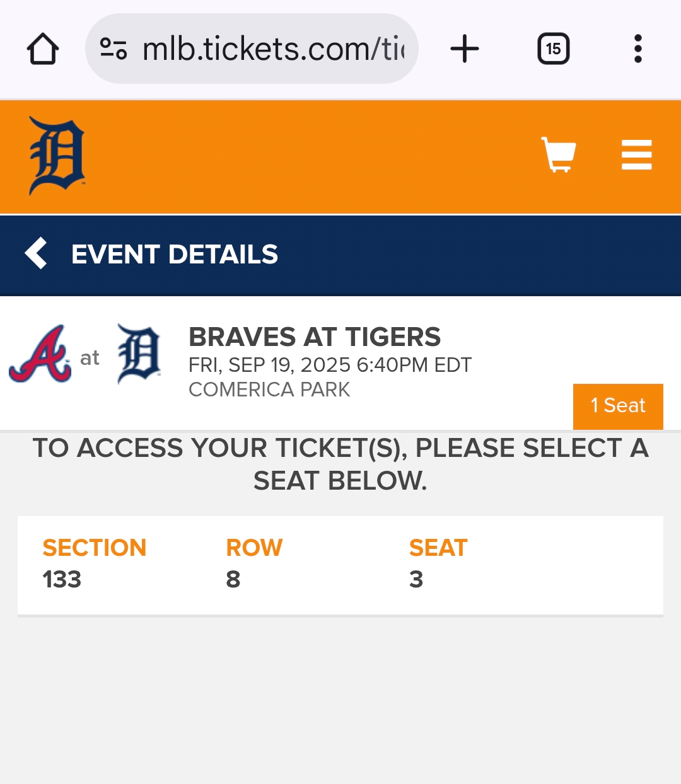This screenshot has width=681, height=784.
Task: Click the Atlanta Braves logo
Action: [40, 354]
